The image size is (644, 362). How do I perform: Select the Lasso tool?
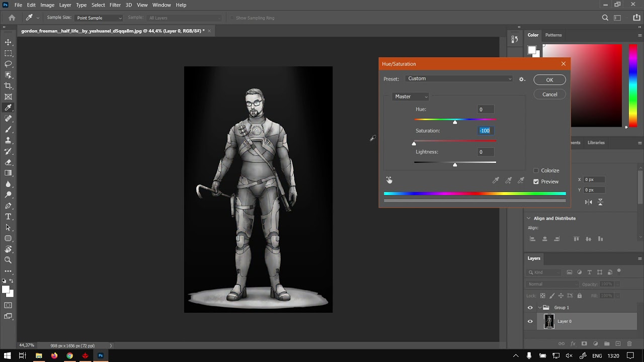[x=8, y=64]
